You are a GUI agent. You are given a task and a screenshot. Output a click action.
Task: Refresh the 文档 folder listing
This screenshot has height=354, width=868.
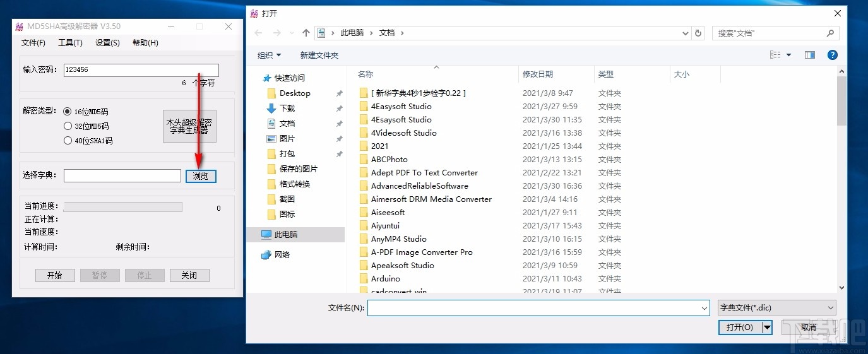pos(698,33)
